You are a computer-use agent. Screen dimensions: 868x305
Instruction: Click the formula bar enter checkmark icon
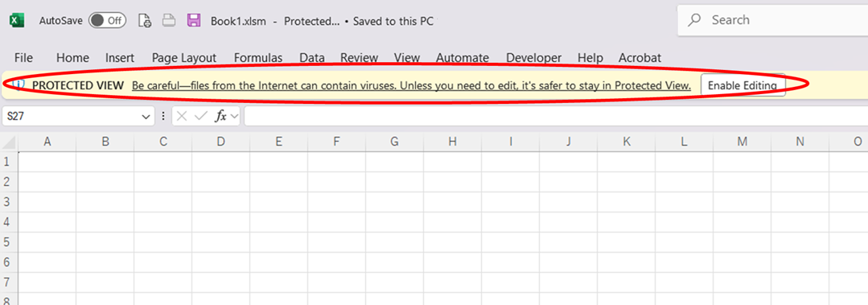tap(201, 116)
